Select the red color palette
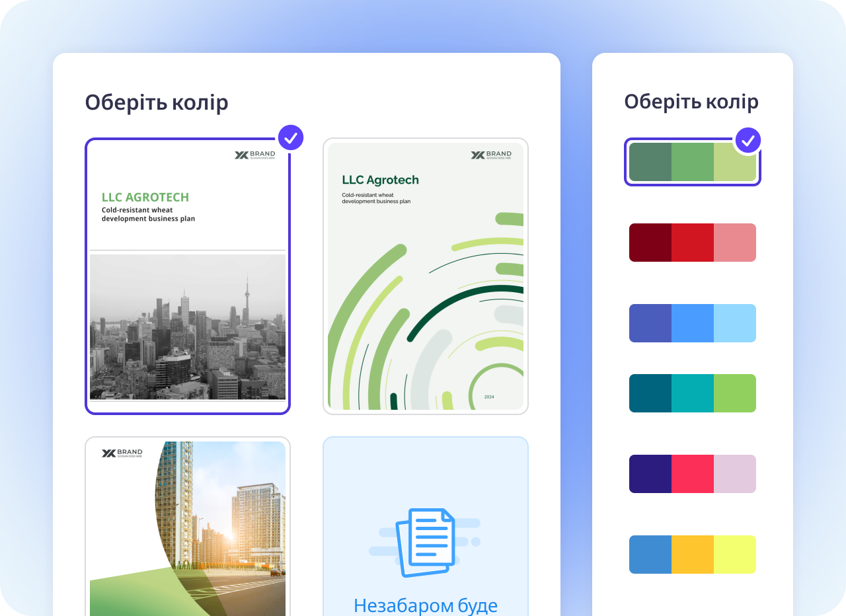 692,243
